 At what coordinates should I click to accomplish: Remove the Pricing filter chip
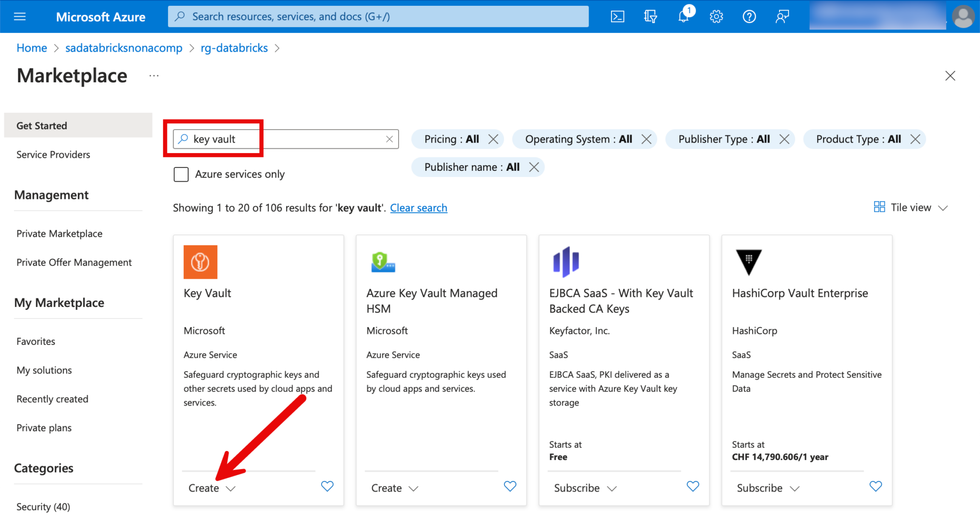click(493, 139)
